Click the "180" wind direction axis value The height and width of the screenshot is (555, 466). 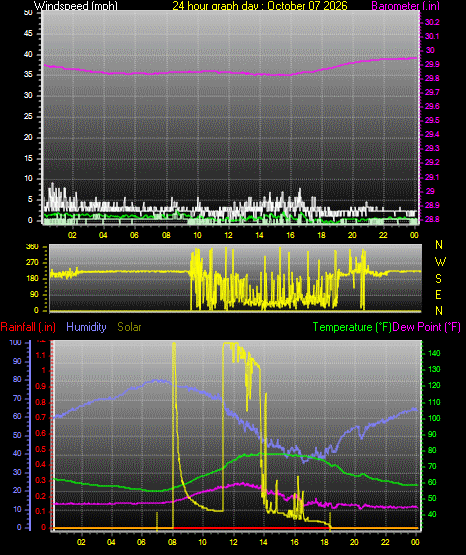[x=32, y=279]
